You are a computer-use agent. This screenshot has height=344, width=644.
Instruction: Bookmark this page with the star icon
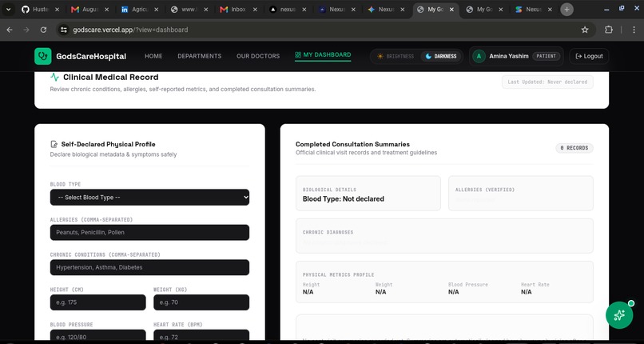[585, 30]
